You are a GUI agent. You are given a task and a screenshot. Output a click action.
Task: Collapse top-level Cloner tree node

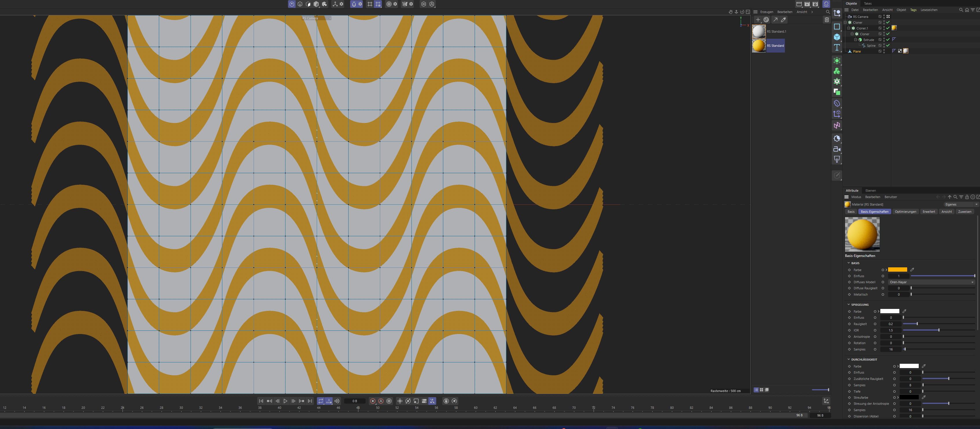(x=845, y=23)
